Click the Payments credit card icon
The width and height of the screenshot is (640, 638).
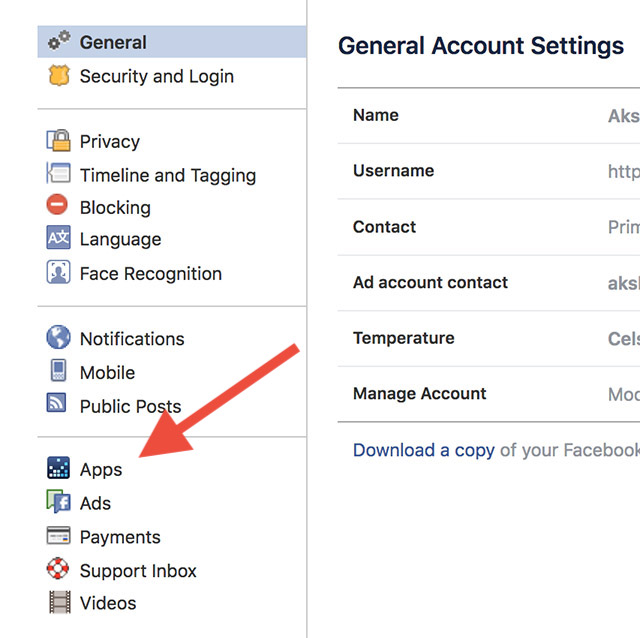tap(58, 536)
